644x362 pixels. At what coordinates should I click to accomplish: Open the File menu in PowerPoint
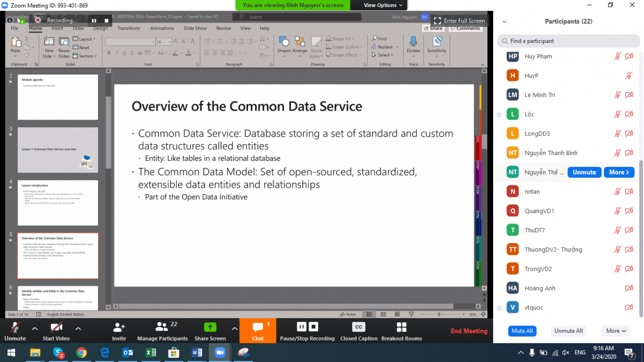point(14,28)
